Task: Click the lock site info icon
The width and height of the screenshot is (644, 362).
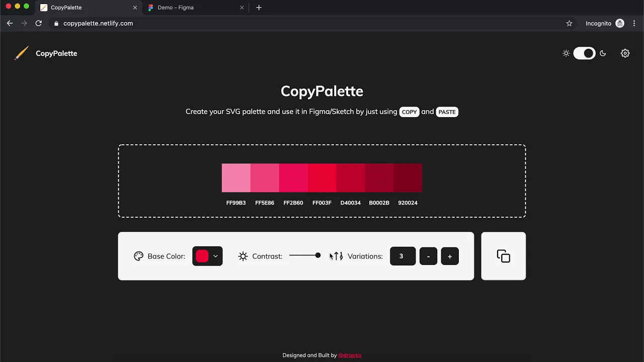Action: pos(56,23)
